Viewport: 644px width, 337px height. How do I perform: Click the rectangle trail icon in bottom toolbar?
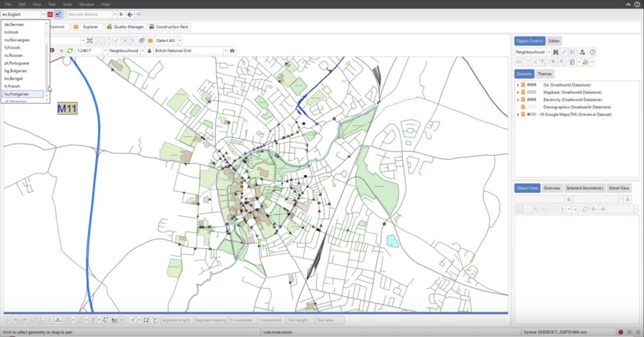click(x=146, y=320)
